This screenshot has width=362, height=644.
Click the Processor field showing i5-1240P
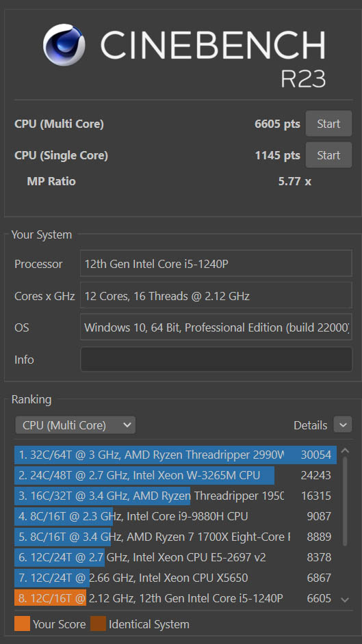(216, 264)
